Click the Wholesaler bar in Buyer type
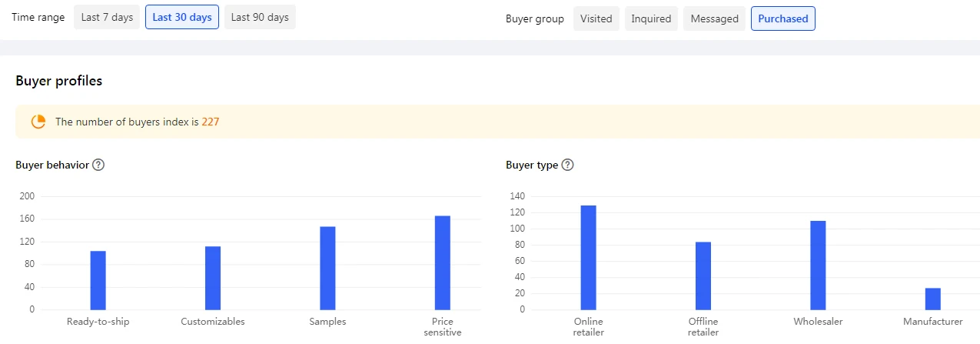The image size is (980, 344). 818,265
